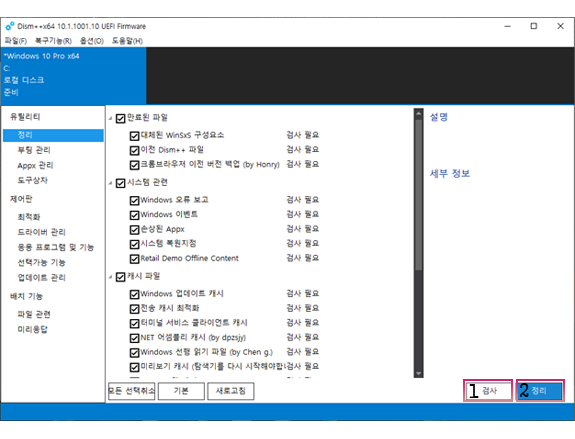575x439 pixels.
Task: Uncheck 전송 캐시 최적화 checkbox
Action: pos(134,309)
